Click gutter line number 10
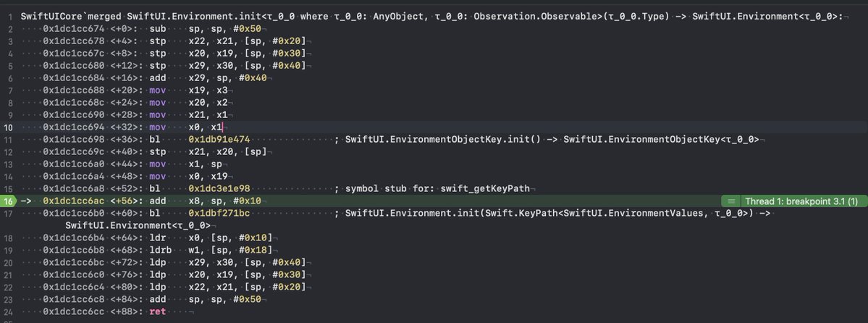The width and height of the screenshot is (868, 323). coord(9,127)
